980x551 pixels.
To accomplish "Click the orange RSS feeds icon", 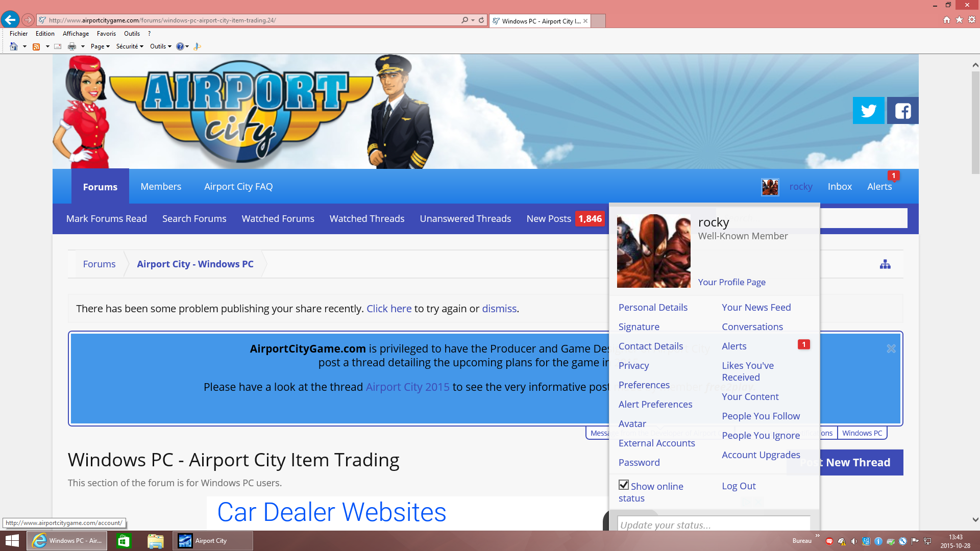I will (36, 46).
